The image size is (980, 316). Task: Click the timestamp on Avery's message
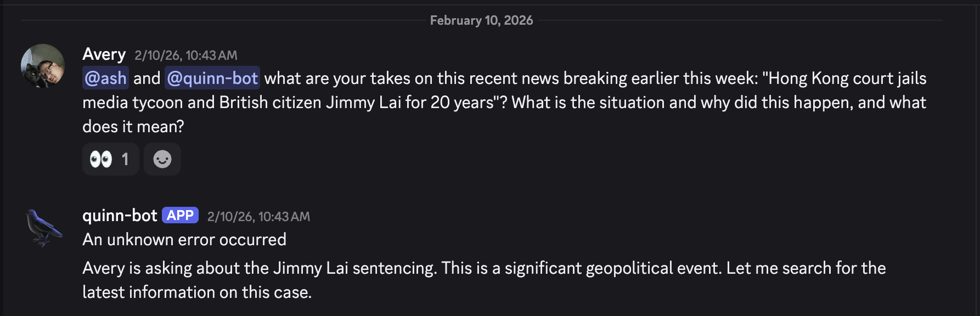(185, 55)
